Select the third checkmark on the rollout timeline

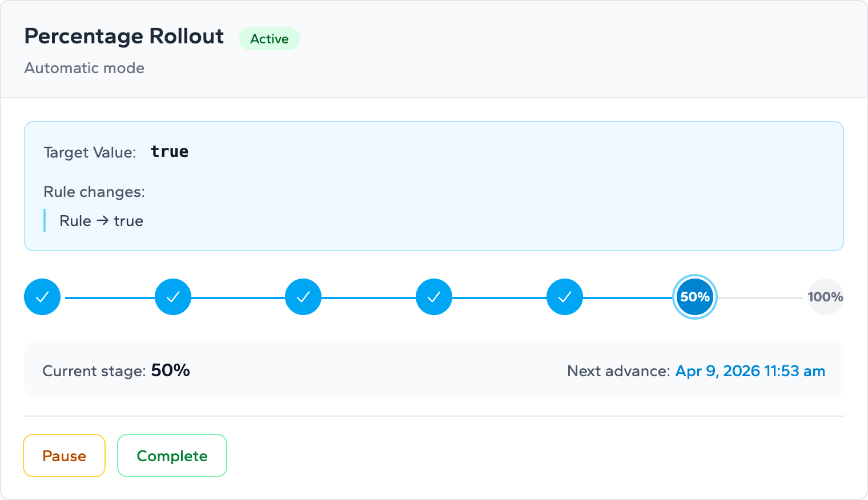tap(303, 297)
